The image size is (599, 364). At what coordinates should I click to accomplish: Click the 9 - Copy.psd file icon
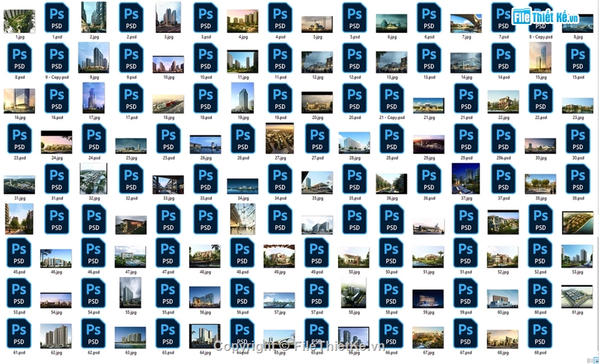point(57,57)
